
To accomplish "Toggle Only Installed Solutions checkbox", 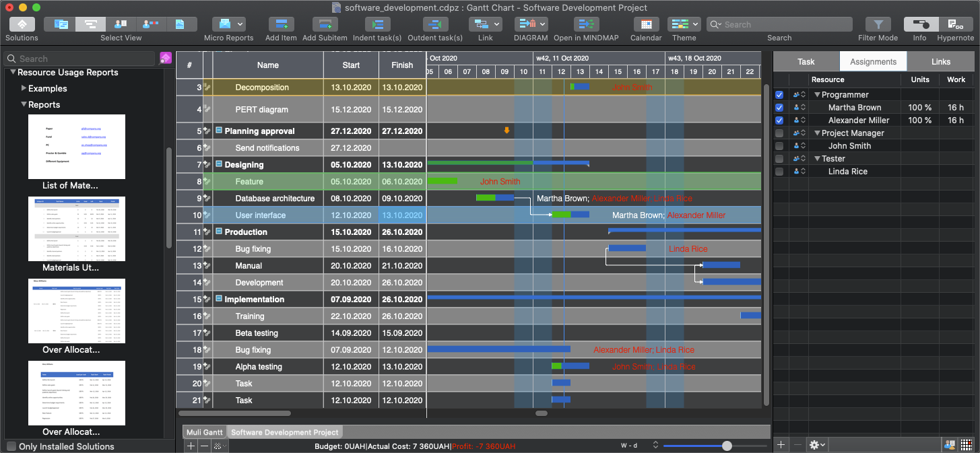I will tap(11, 446).
